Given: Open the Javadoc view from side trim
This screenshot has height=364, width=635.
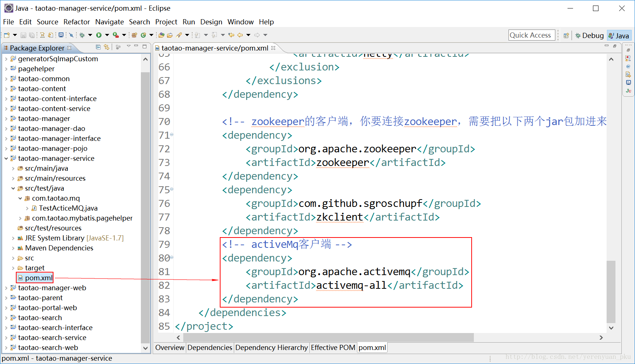Looking at the screenshot, I should (628, 66).
